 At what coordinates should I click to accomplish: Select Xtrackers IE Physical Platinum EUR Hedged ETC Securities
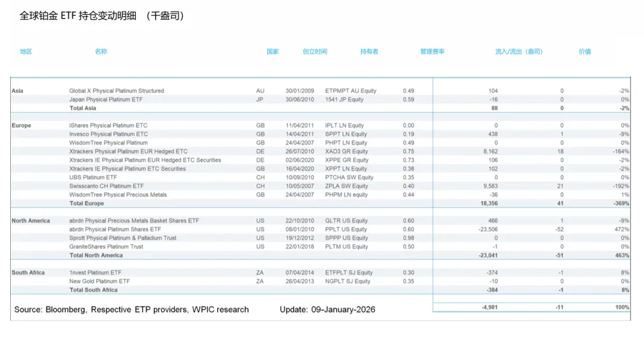(x=145, y=160)
